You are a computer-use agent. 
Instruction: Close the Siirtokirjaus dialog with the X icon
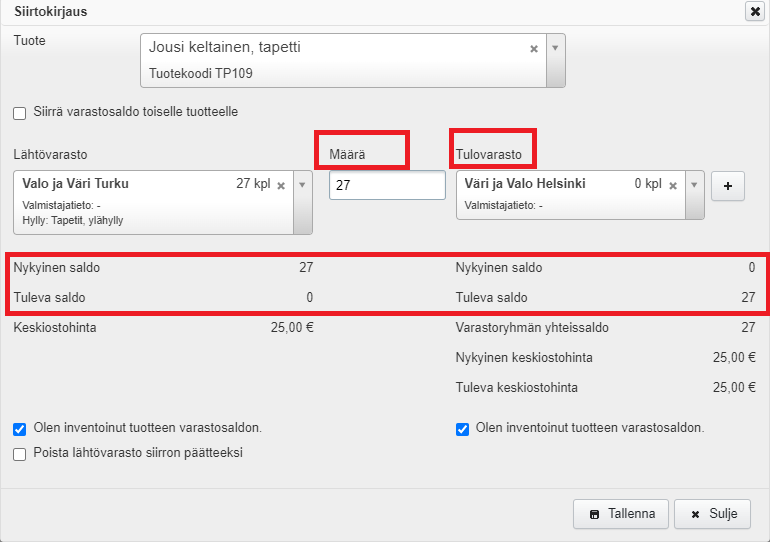click(753, 12)
